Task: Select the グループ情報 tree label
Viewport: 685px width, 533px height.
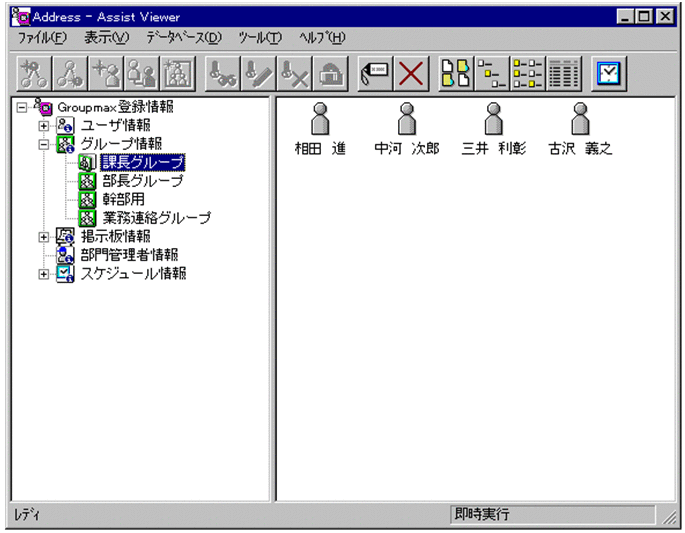Action: coord(121,144)
